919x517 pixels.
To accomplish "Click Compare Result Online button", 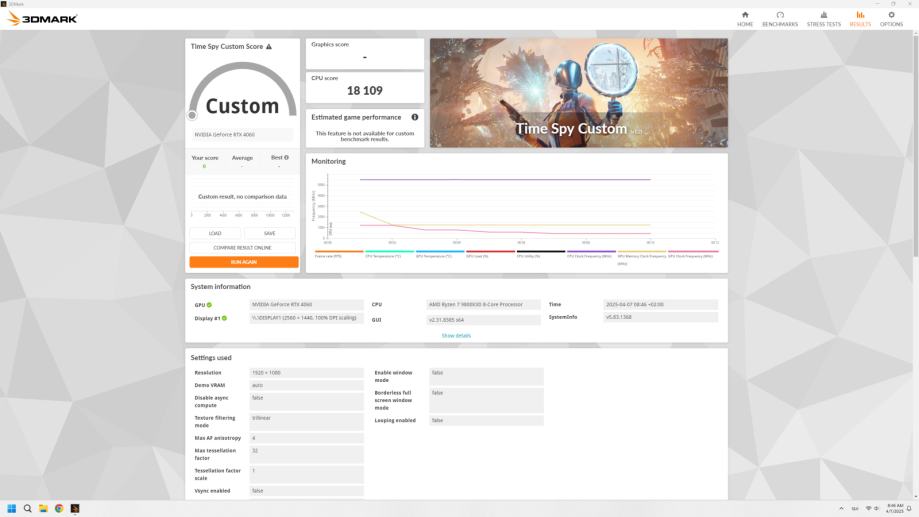I will pyautogui.click(x=243, y=247).
